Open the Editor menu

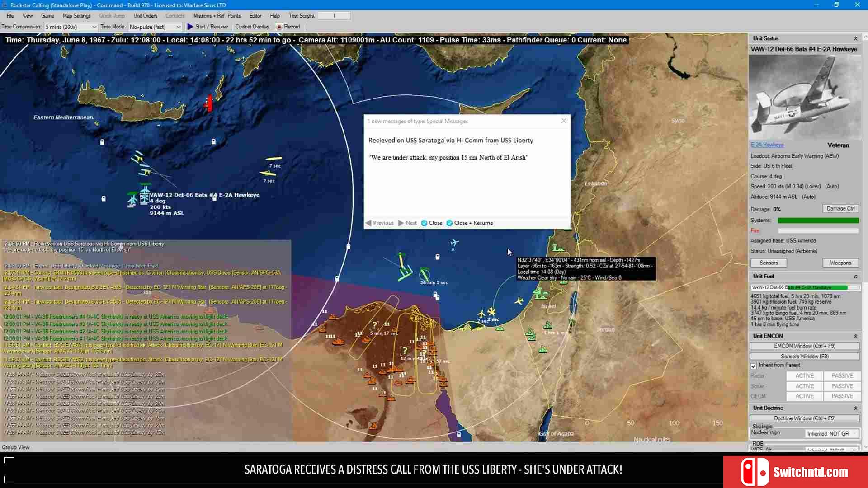(x=255, y=15)
